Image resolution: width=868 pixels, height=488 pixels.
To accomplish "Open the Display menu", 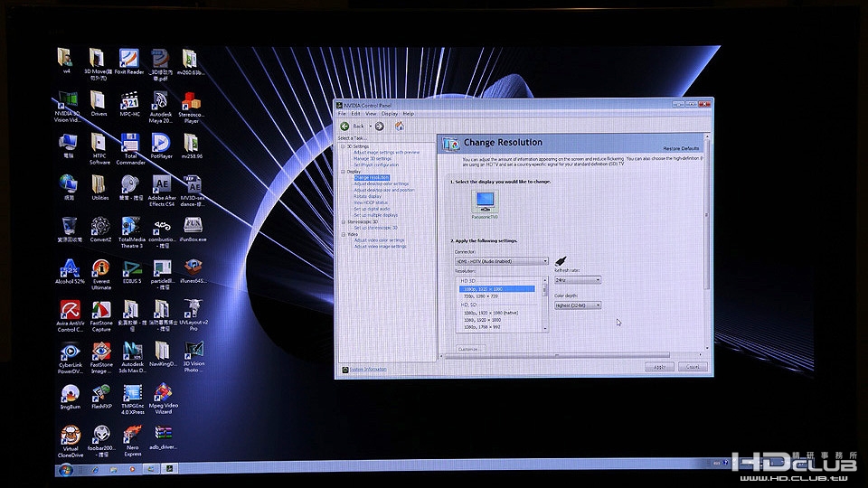I will (390, 114).
